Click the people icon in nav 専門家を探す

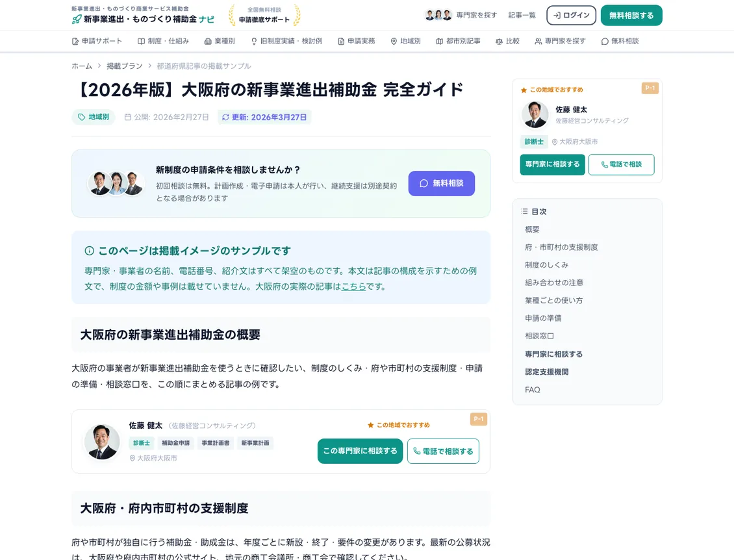[x=538, y=41]
